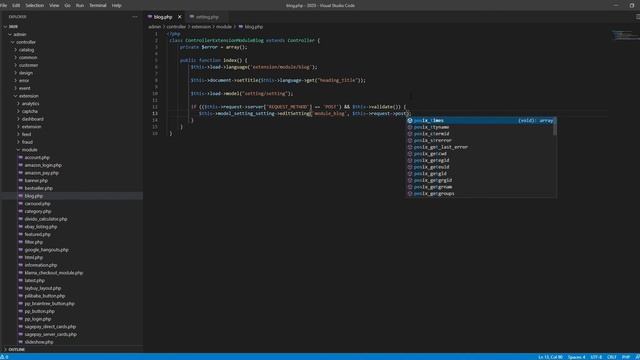This screenshot has height=360, width=640.
Task: Choose posix_ttyname autocomplete suggestion
Action: point(480,127)
